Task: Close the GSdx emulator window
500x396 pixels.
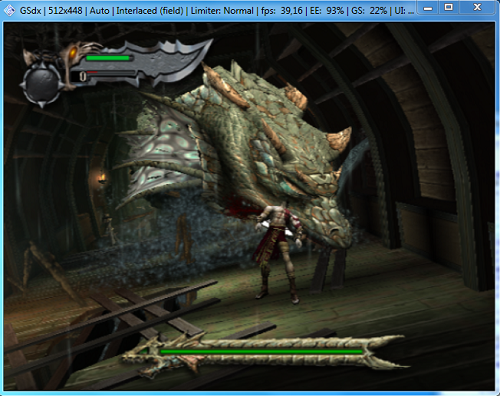Action: tap(477, 8)
